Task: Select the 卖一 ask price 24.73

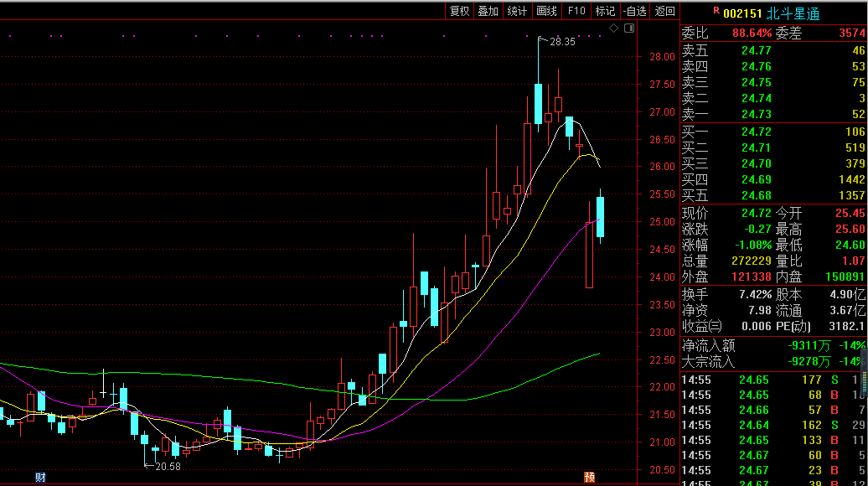Action: 756,114
